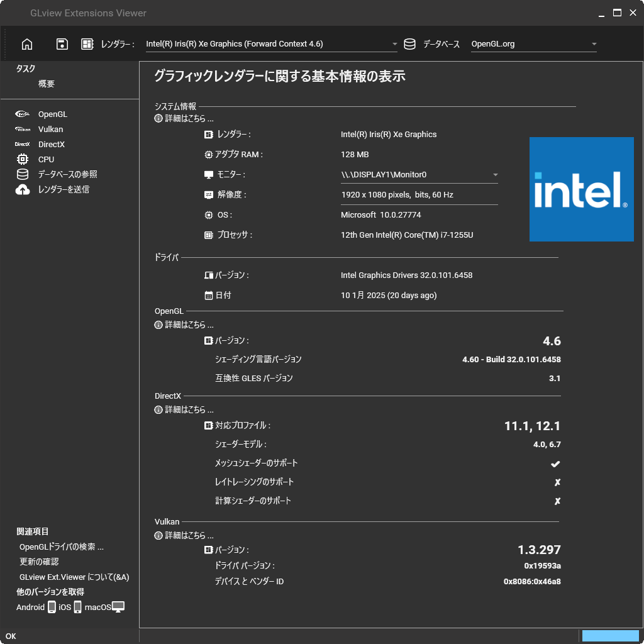Click the Home icon in the toolbar
This screenshot has width=644, height=644.
pos(27,44)
